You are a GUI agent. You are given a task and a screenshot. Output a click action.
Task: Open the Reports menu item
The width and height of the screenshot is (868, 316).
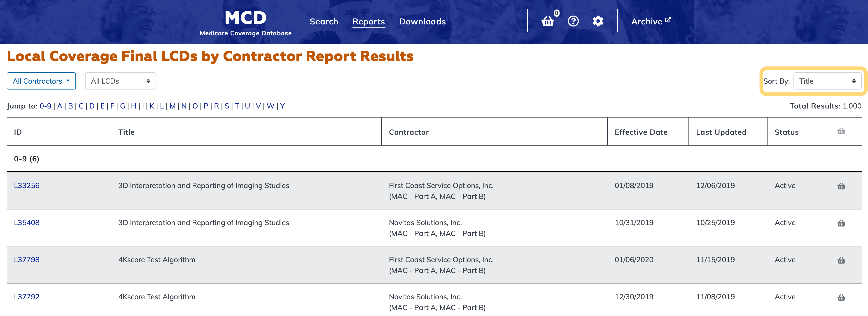coord(368,21)
